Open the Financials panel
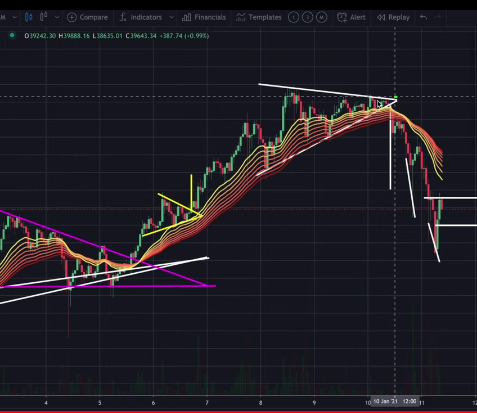This screenshot has width=477, height=413. 204,17
